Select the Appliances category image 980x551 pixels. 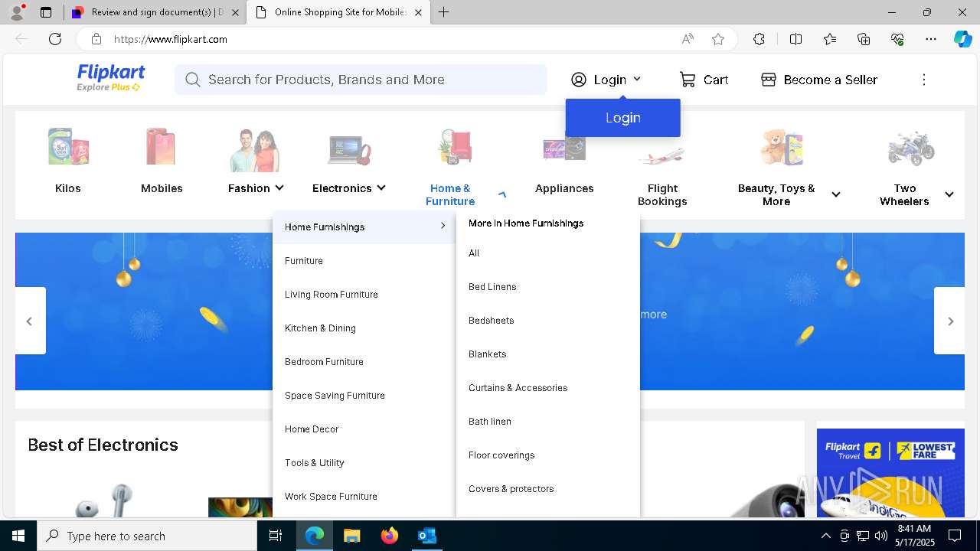point(564,148)
